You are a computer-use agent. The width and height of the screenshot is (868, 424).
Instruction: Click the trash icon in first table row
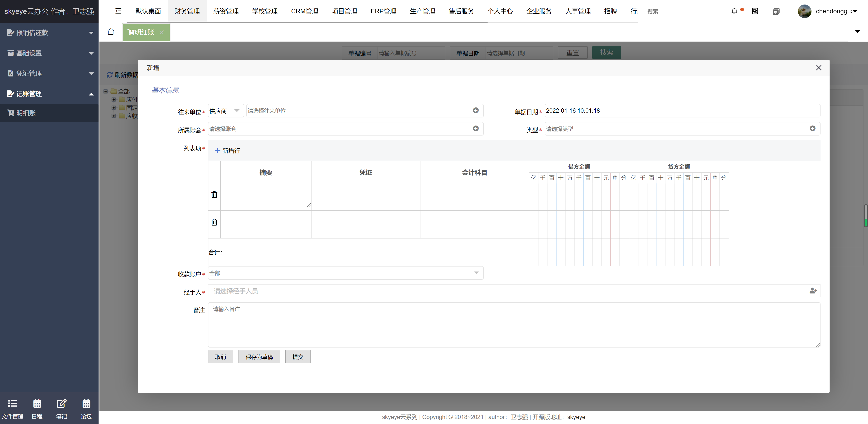(214, 195)
